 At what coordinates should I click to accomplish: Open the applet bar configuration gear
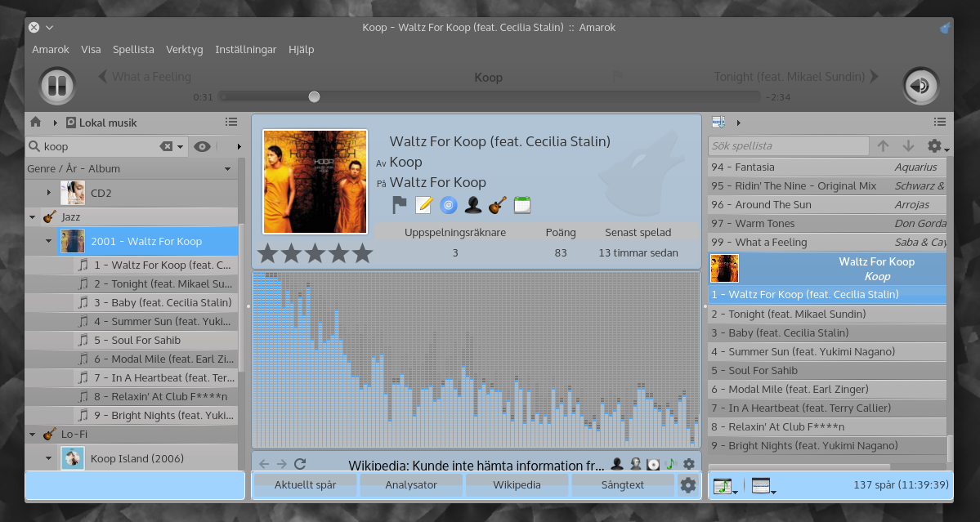(x=688, y=485)
